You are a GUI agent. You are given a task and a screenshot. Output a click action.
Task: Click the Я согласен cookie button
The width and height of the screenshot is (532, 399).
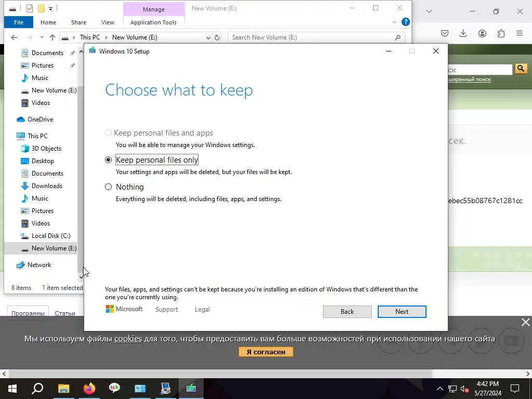(265, 352)
